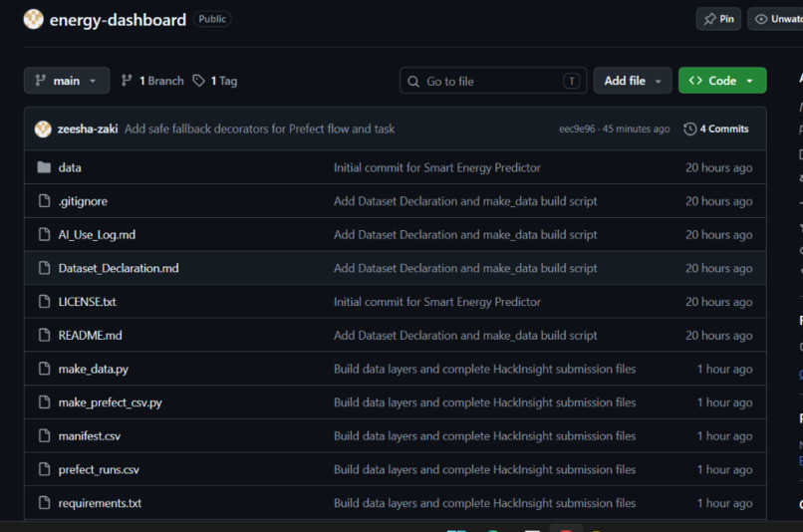This screenshot has width=803, height=532.
Task: Open the make_data.py row's commit message
Action: pyautogui.click(x=484, y=369)
